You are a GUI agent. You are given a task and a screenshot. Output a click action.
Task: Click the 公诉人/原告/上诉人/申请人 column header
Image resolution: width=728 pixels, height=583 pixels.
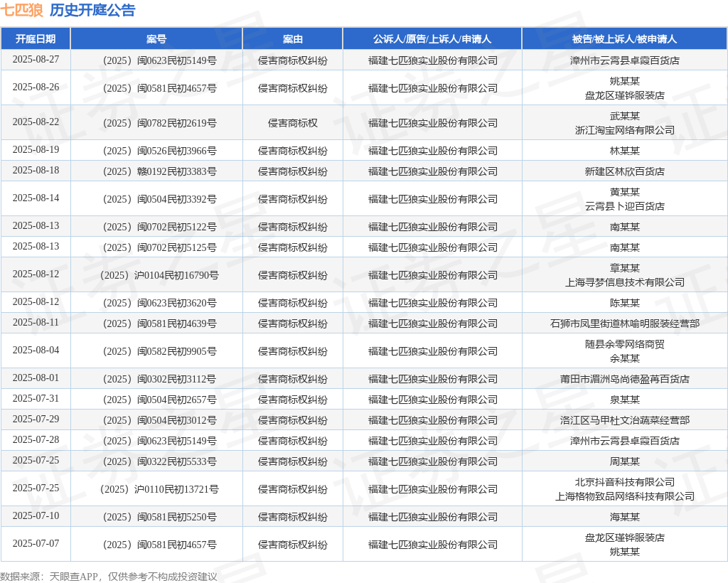pyautogui.click(x=432, y=39)
